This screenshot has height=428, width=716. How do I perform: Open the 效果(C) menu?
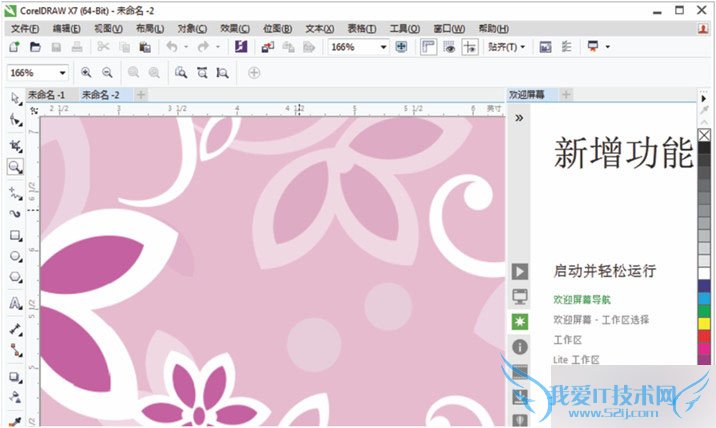tap(235, 29)
